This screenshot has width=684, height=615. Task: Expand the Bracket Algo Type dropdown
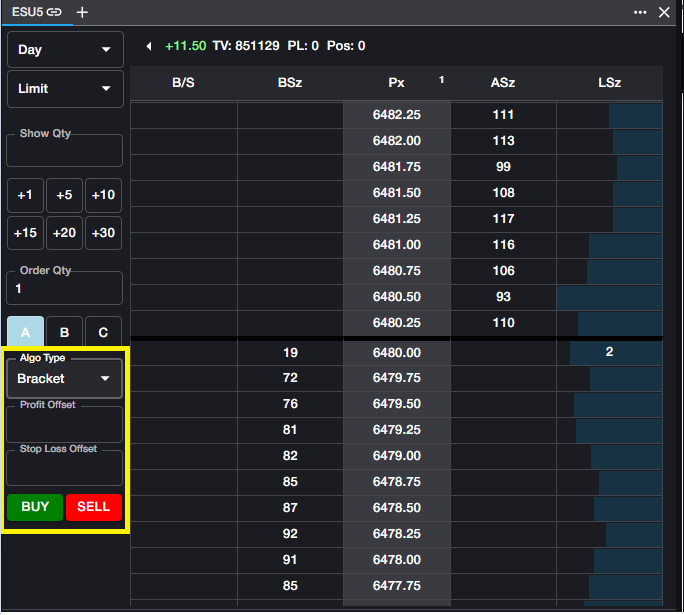tap(65, 379)
